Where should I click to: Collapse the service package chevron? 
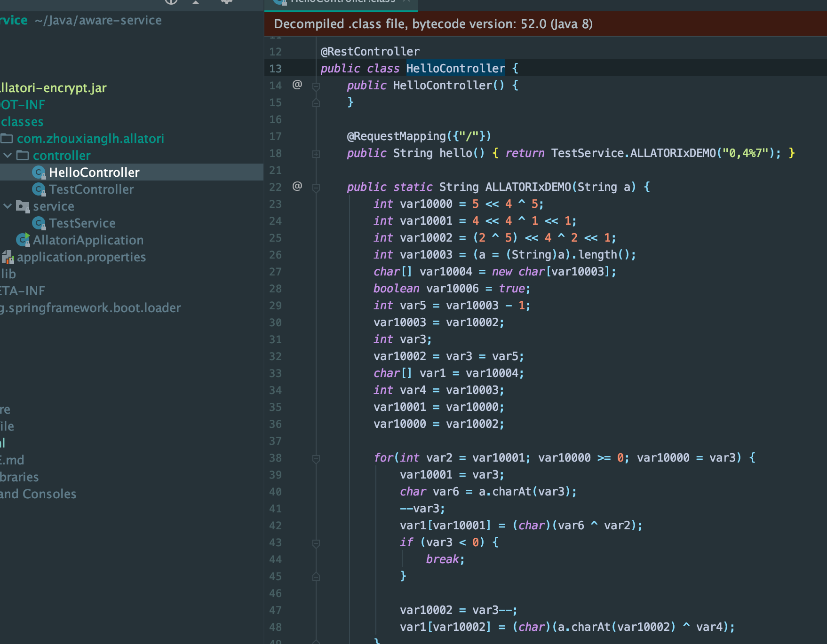(x=8, y=206)
